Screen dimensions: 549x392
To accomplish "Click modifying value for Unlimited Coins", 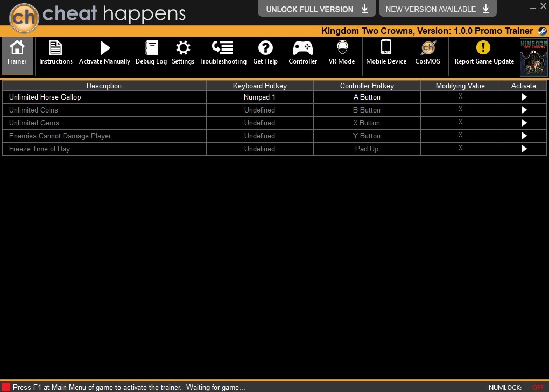I will [460, 110].
